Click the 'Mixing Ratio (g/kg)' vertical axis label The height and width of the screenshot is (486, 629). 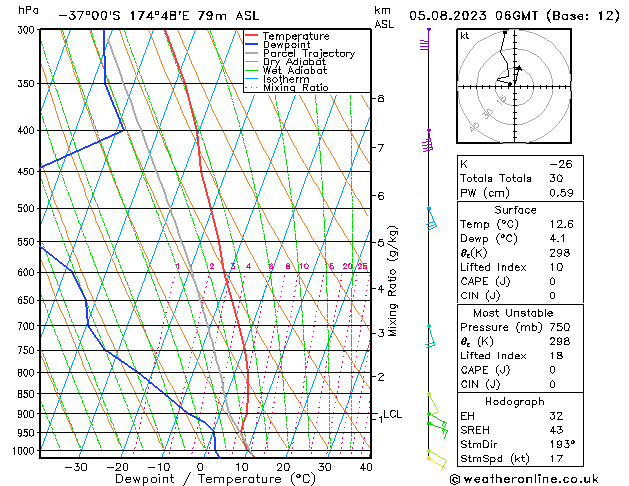pos(393,281)
